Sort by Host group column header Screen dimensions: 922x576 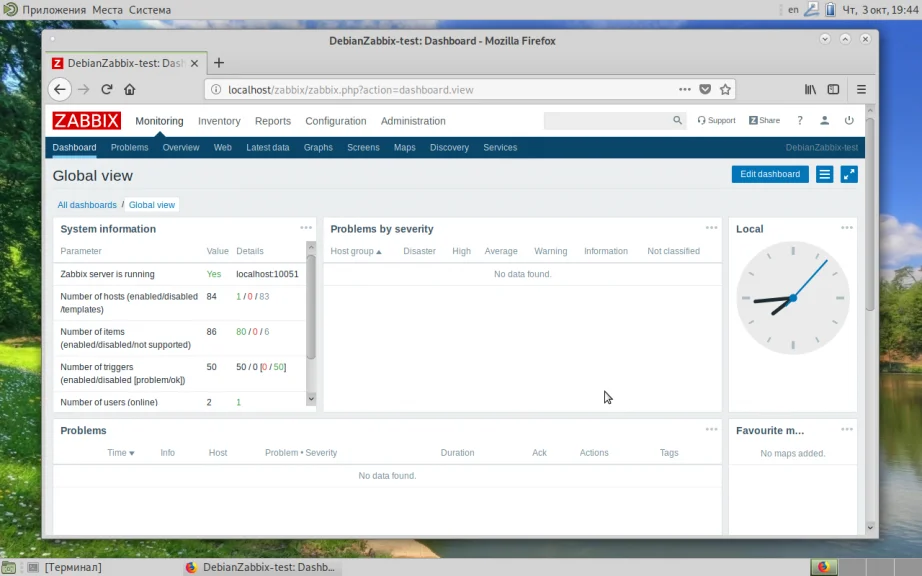pyautogui.click(x=356, y=251)
